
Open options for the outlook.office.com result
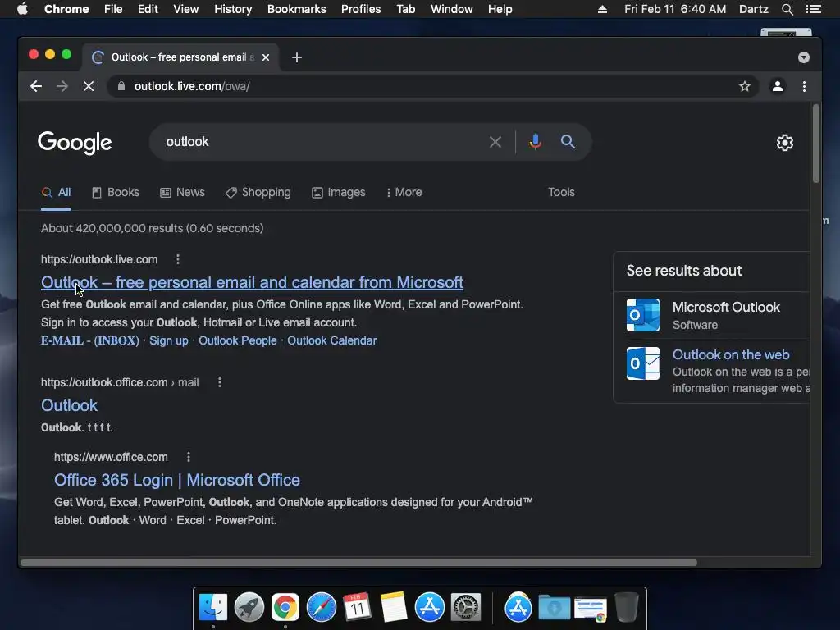[x=220, y=382]
